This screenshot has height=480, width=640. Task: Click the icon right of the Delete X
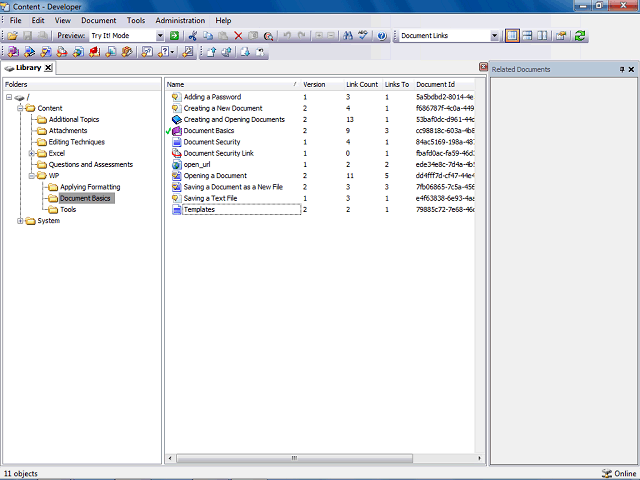coord(253,36)
